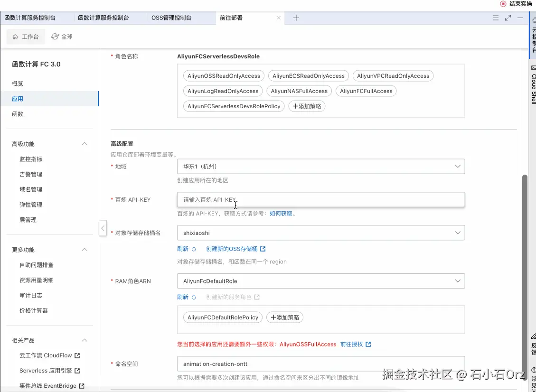Close the 前往部署 tab
The image size is (536, 392).
pos(279,18)
